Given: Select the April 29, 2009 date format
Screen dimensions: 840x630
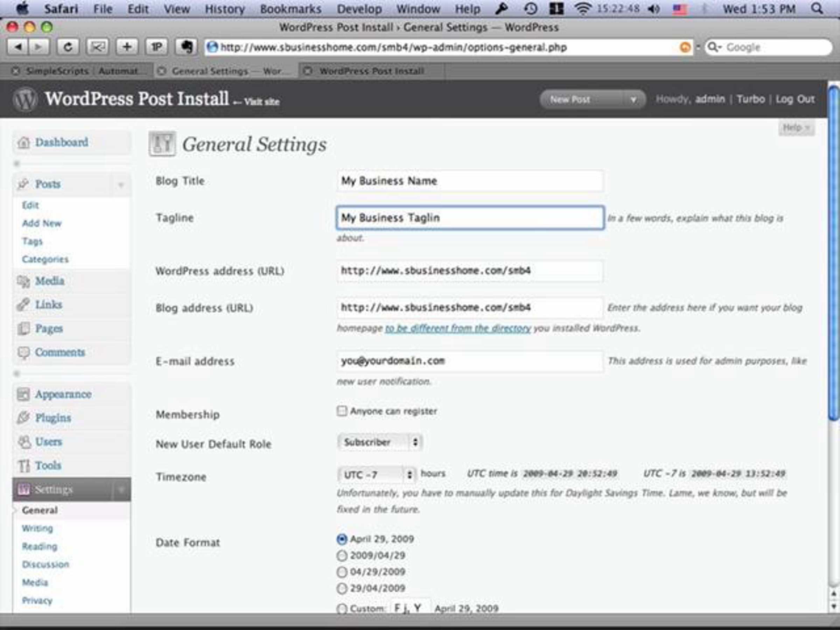Looking at the screenshot, I should tap(342, 539).
